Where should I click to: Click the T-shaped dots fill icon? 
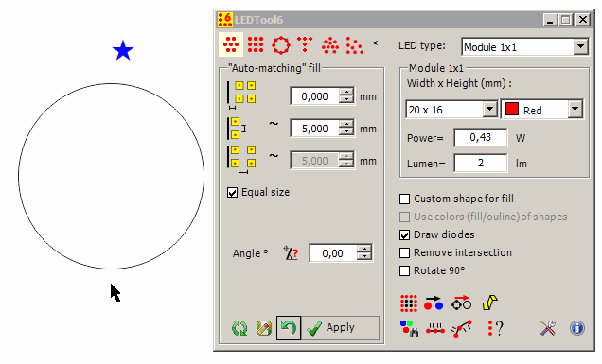(x=305, y=44)
